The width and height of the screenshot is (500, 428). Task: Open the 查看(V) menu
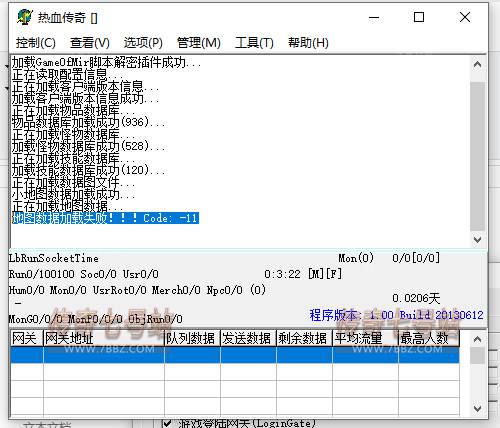coord(90,43)
